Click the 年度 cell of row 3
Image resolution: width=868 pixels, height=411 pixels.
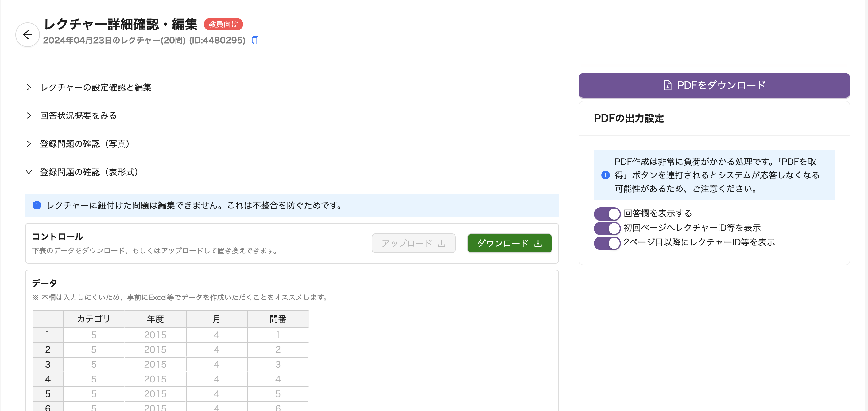[155, 364]
